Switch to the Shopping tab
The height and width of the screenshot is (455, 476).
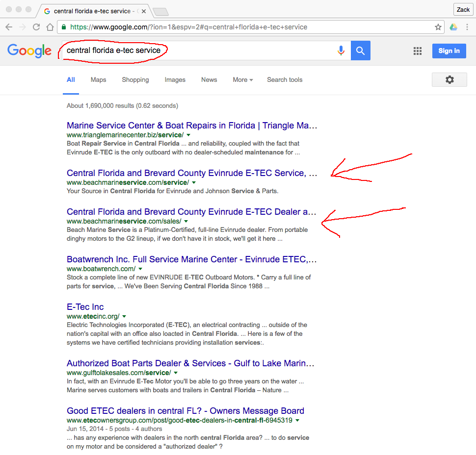click(135, 80)
